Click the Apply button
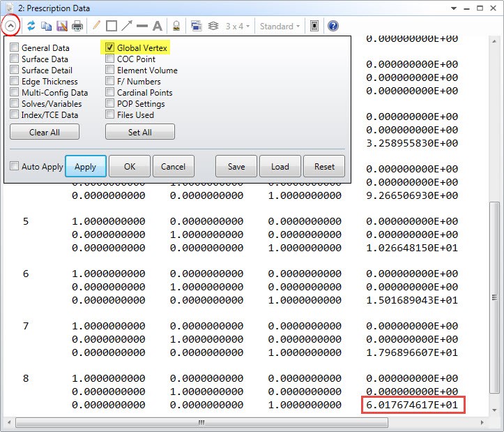Screen dimensions: 504x432 [x=86, y=166]
